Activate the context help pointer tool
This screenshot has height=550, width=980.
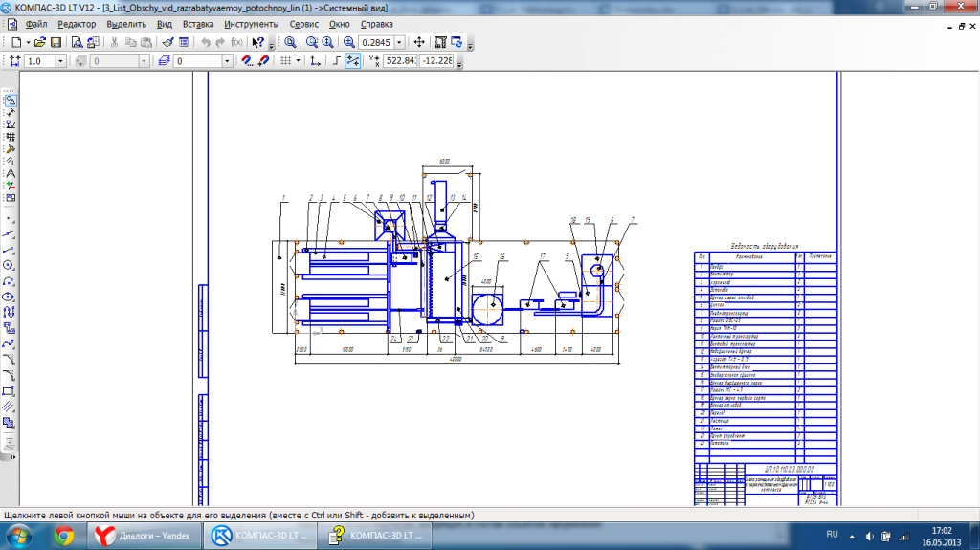[x=257, y=42]
